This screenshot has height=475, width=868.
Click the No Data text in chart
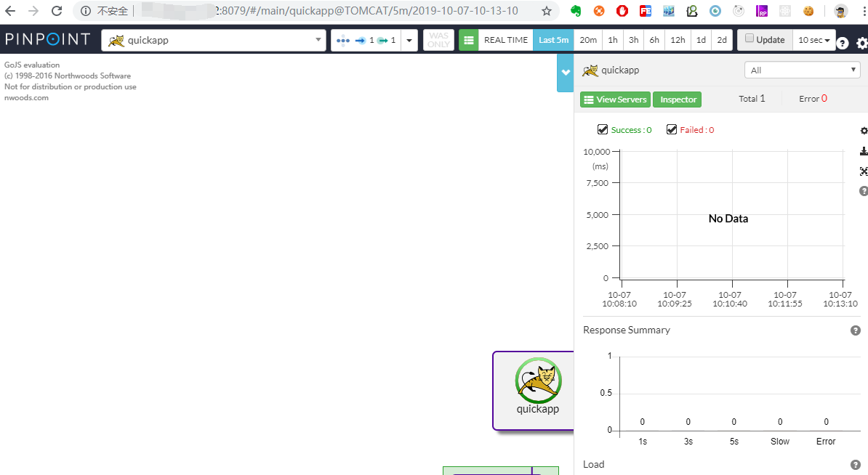tap(728, 219)
